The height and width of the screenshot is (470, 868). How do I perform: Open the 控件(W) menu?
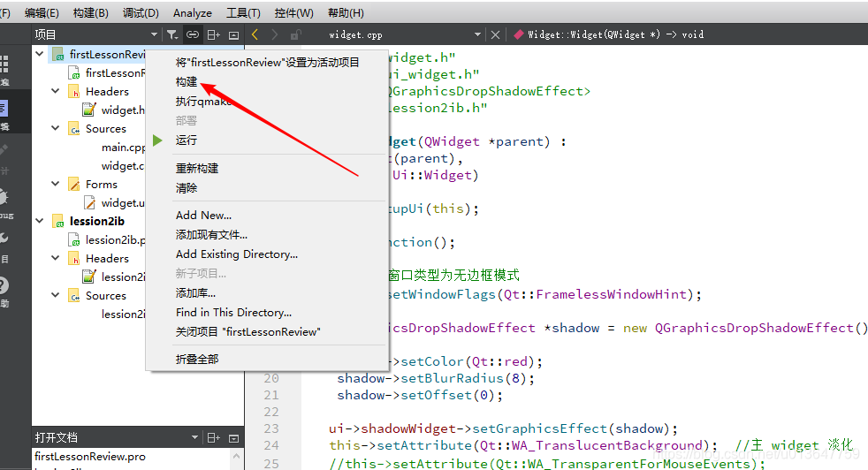point(294,12)
